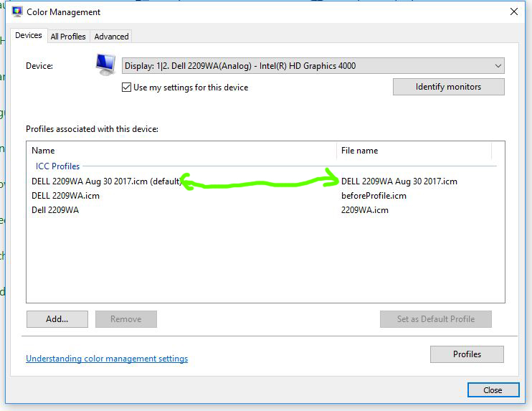Uncheck 'Use my settings for this device'

(x=127, y=88)
